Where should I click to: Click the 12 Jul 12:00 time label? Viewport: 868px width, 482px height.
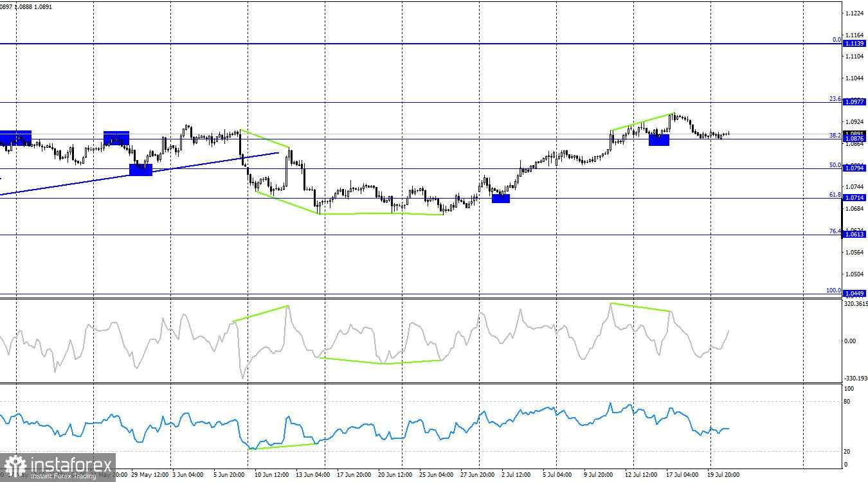641,476
